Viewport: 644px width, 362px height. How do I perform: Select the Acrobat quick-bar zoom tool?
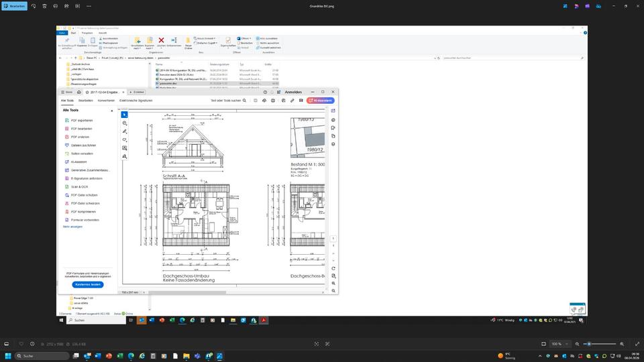(x=125, y=123)
